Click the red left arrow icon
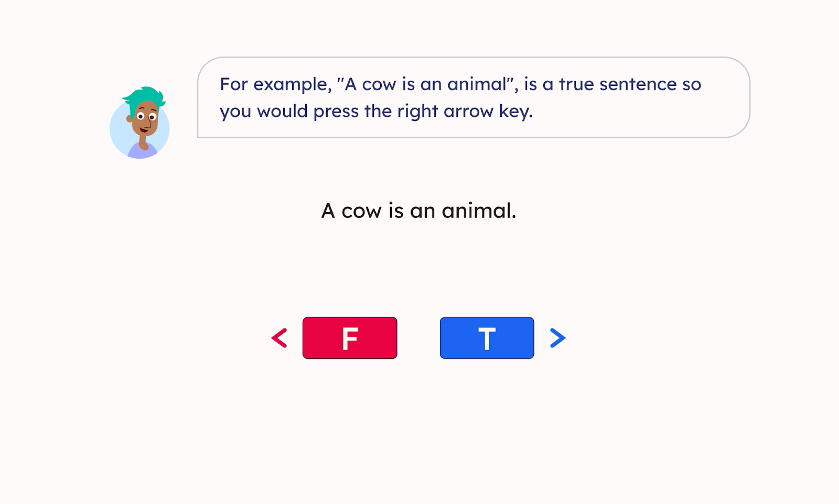839x504 pixels. pyautogui.click(x=279, y=338)
